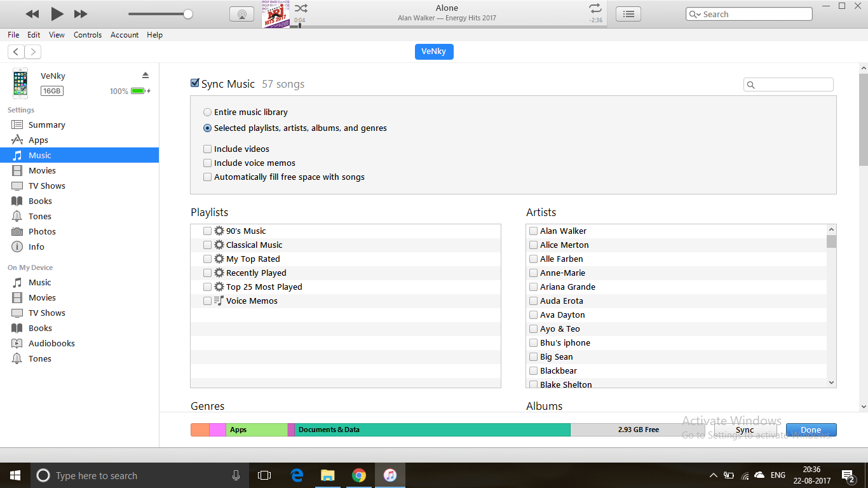
Task: Open Summary in Settings sidebar
Action: (79, 125)
